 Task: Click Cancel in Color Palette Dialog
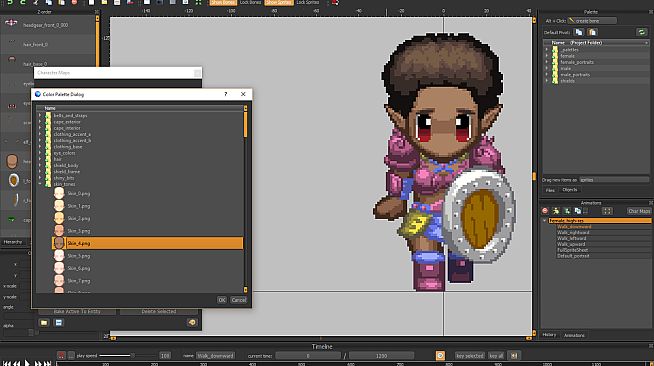click(239, 300)
